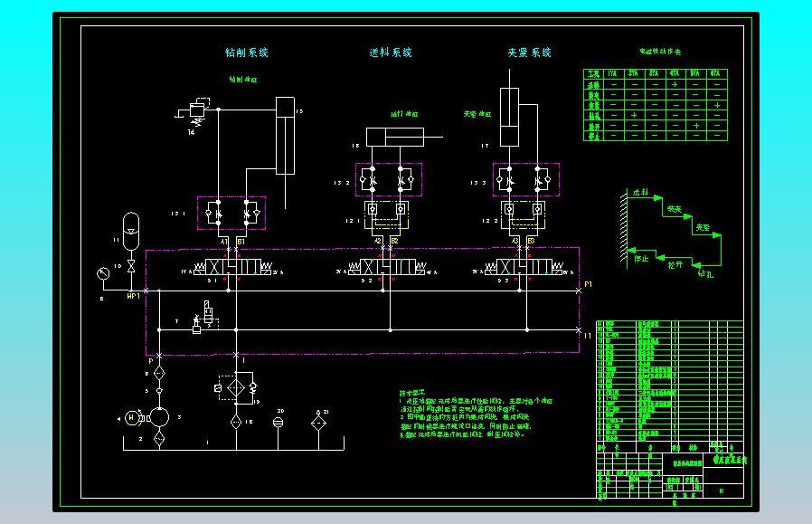The width and height of the screenshot is (812, 524).
Task: Click the 钻削系统 heading text
Action: pyautogui.click(x=247, y=52)
